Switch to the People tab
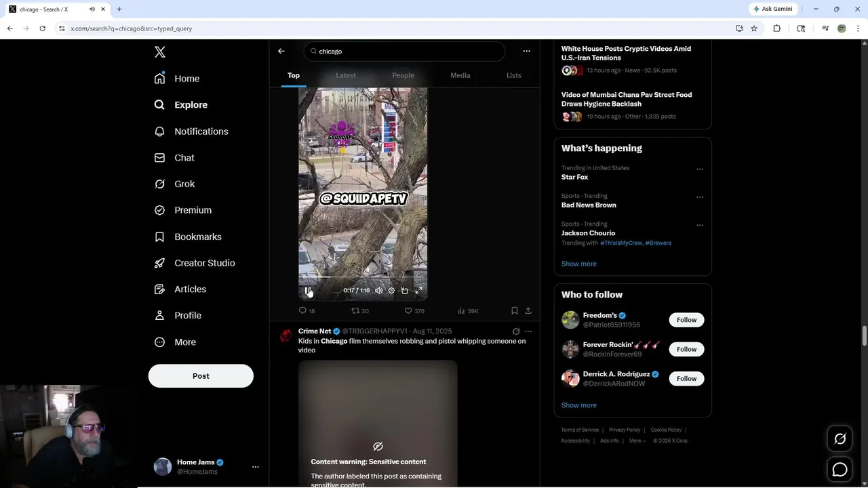This screenshot has height=488, width=868. point(403,75)
